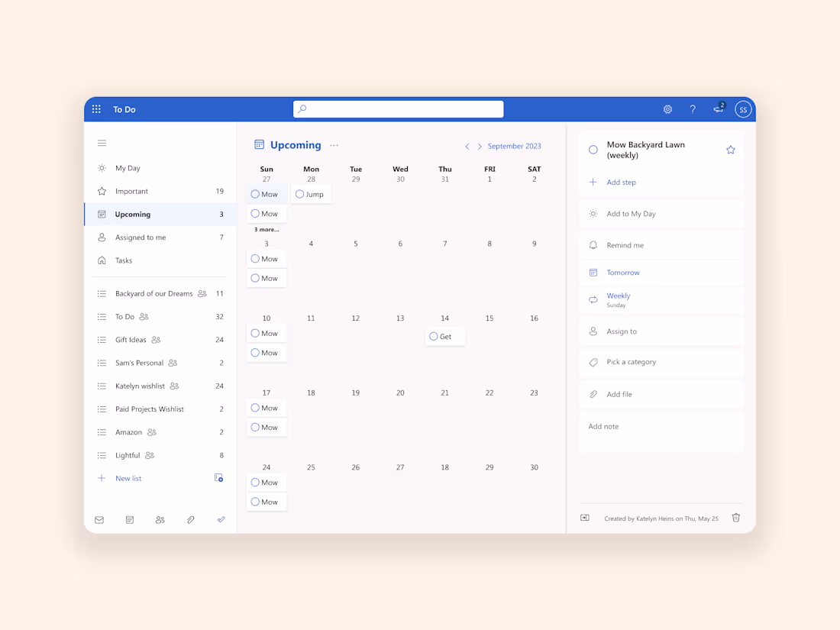Open Calendar from the bottom toolbar
840x630 pixels.
coord(129,519)
